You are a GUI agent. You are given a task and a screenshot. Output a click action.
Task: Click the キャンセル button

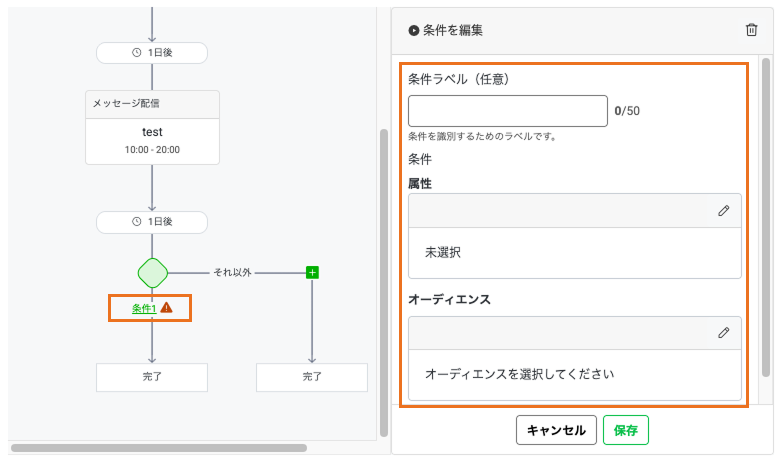[556, 430]
